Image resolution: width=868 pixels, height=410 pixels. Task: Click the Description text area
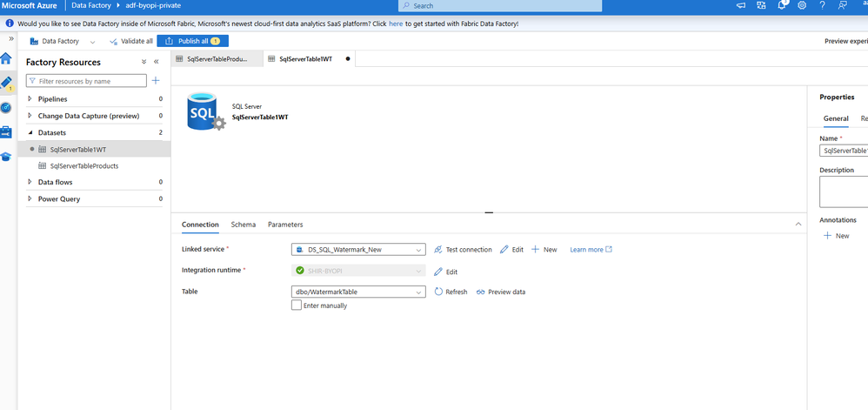pos(844,192)
